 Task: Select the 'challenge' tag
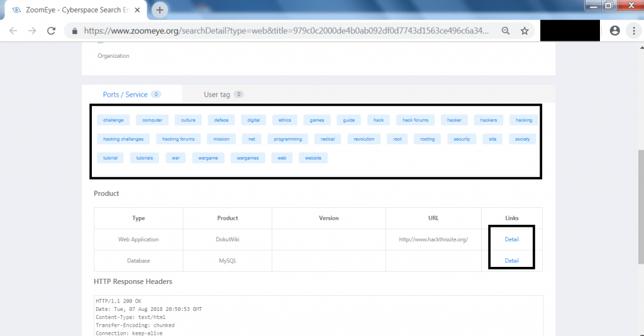click(x=113, y=120)
